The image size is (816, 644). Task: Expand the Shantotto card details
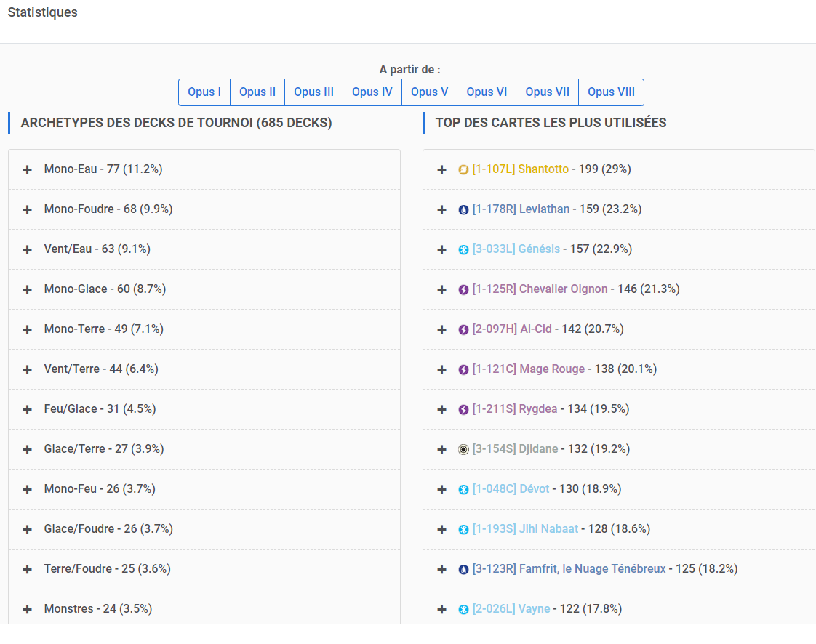[442, 169]
